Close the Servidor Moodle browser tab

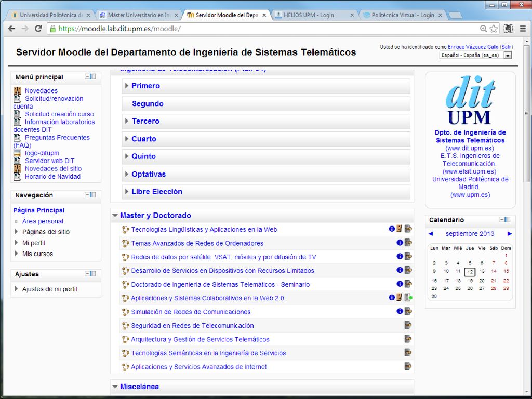pyautogui.click(x=264, y=15)
